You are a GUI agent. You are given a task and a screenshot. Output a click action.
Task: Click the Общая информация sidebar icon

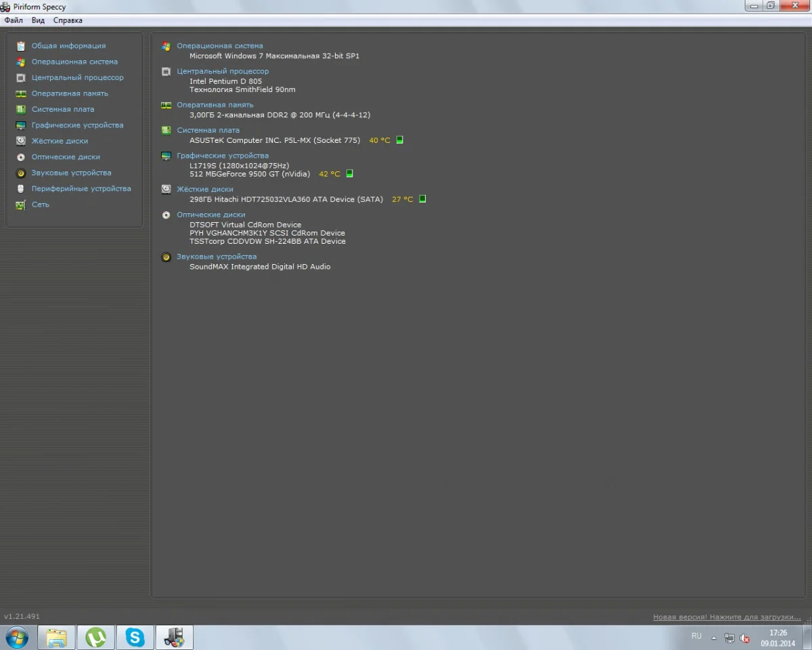pos(21,46)
